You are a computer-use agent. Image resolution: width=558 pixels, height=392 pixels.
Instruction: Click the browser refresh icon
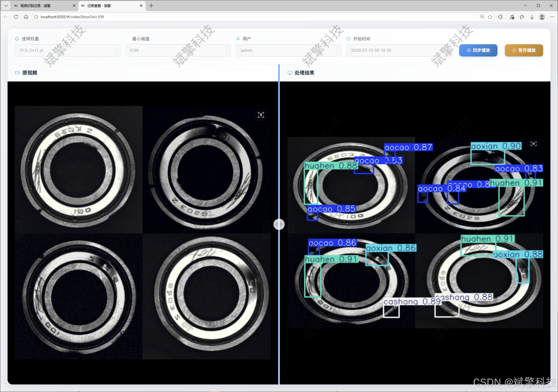click(x=16, y=17)
